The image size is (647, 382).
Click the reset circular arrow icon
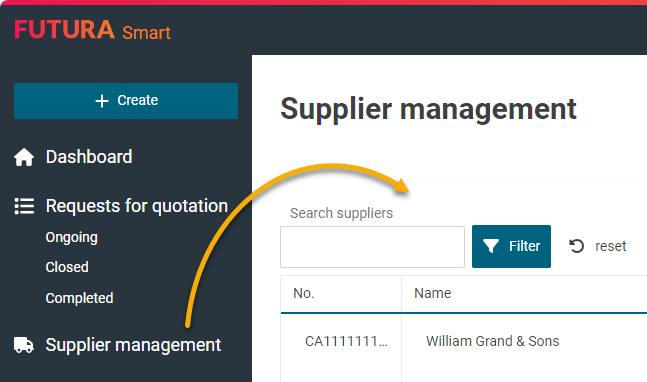click(576, 246)
